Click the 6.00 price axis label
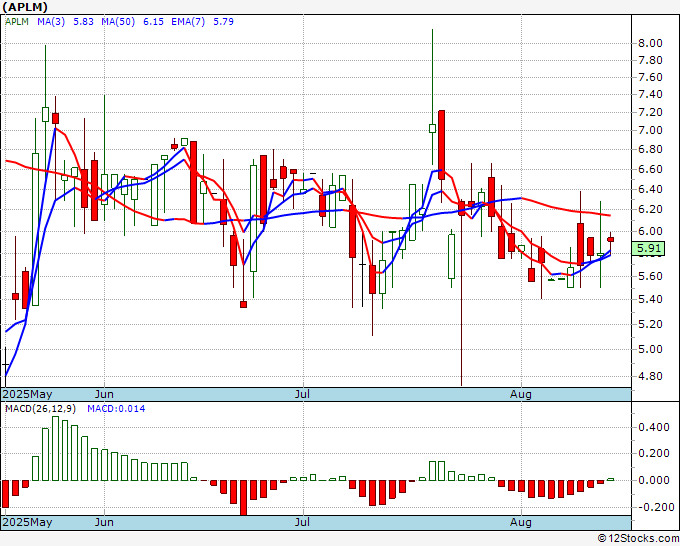Viewport: 680px width, 546px height. coord(650,231)
